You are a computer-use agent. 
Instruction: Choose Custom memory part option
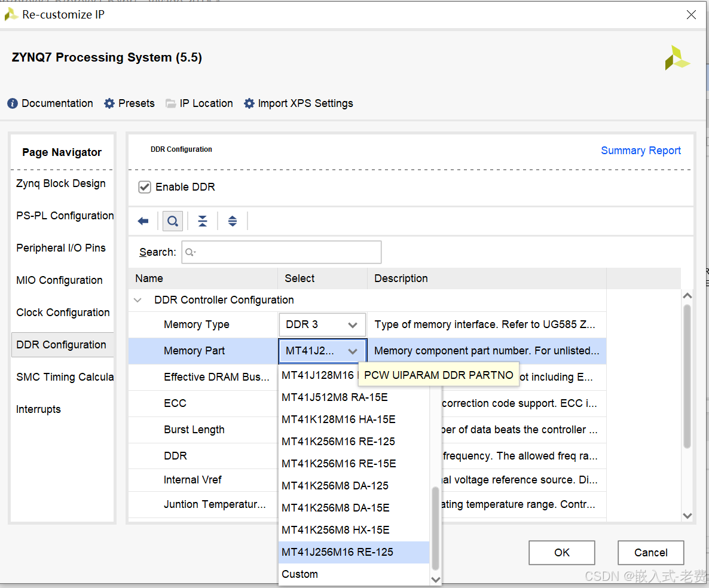coord(353,574)
